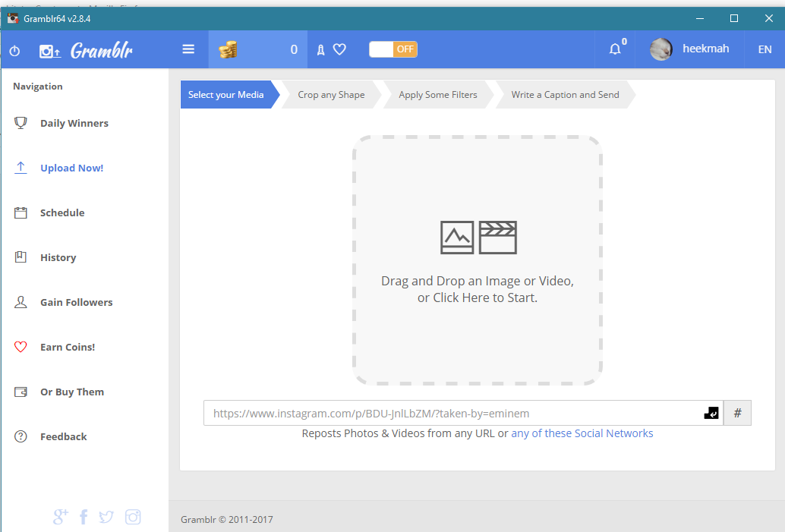Click the Gramblr64 title bar app icon

(x=13, y=18)
